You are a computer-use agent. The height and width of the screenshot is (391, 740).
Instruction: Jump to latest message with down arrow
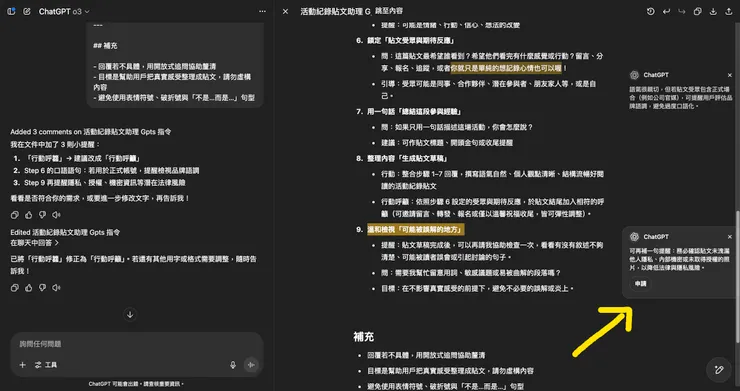pos(130,314)
